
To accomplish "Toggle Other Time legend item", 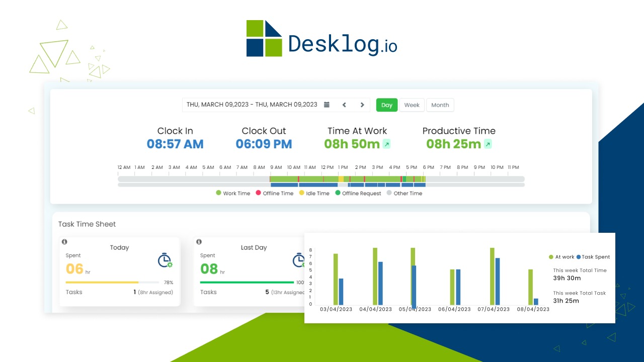I will [x=405, y=193].
